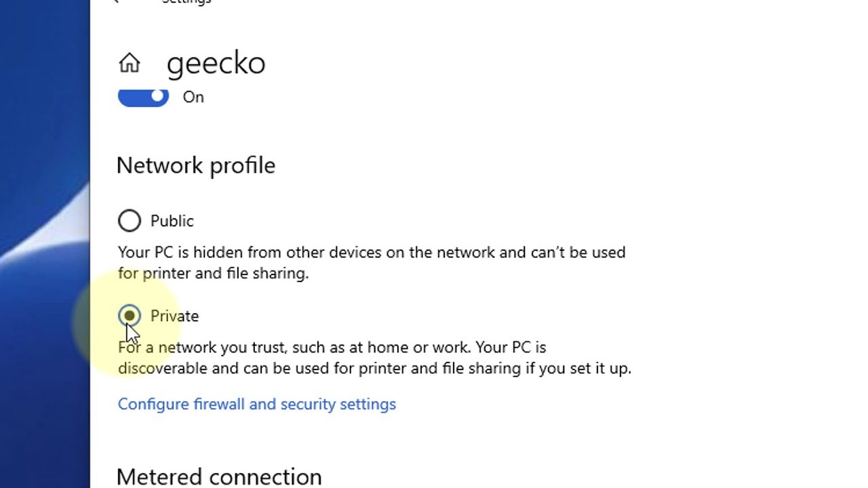The image size is (868, 488).
Task: Click the Metered connection heading
Action: click(x=219, y=476)
